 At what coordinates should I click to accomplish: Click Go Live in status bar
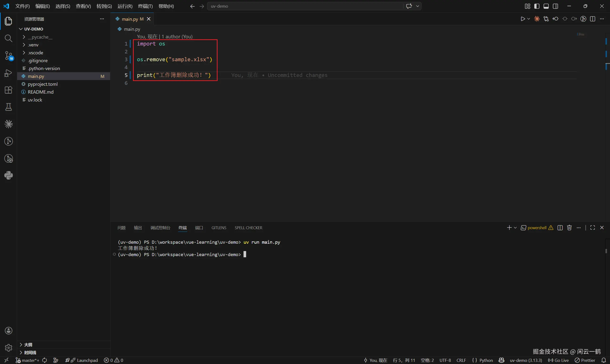pyautogui.click(x=559, y=360)
